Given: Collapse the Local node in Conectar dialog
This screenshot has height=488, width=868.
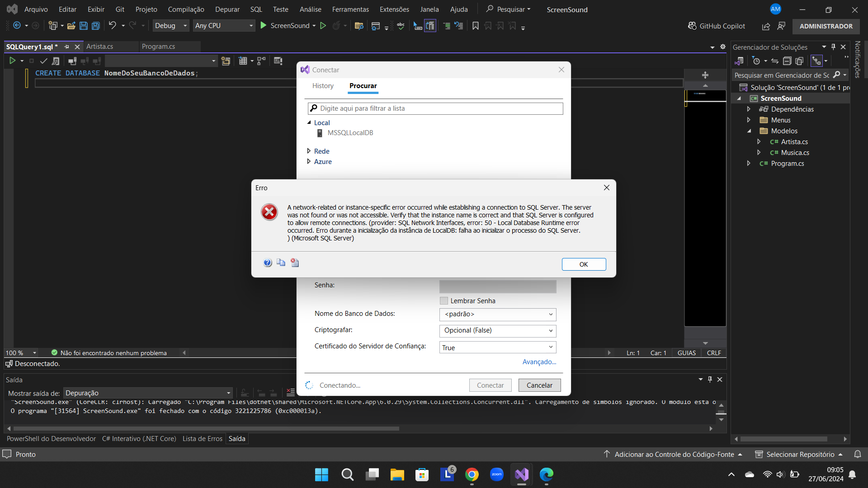Looking at the screenshot, I should [x=309, y=122].
